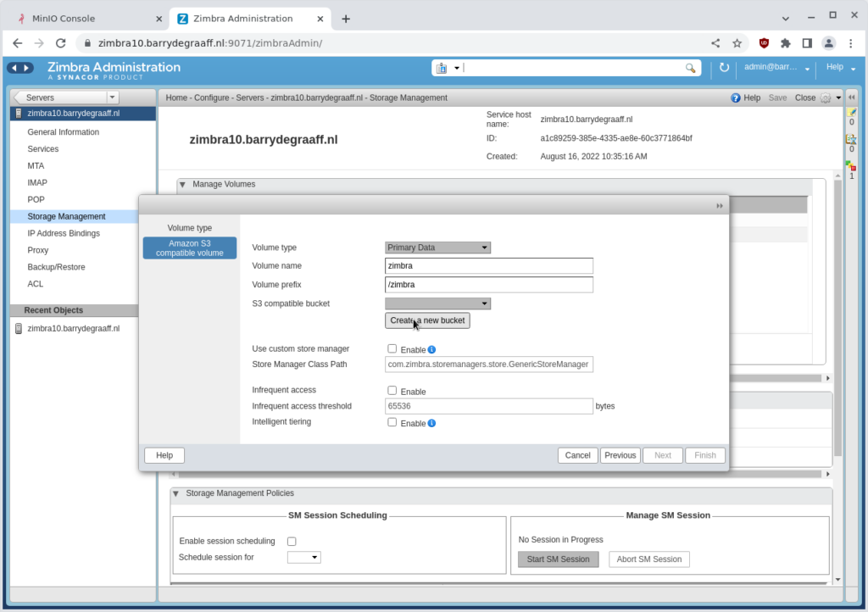Enable Use custom store manager checkbox
Image resolution: width=868 pixels, height=612 pixels.
[392, 348]
